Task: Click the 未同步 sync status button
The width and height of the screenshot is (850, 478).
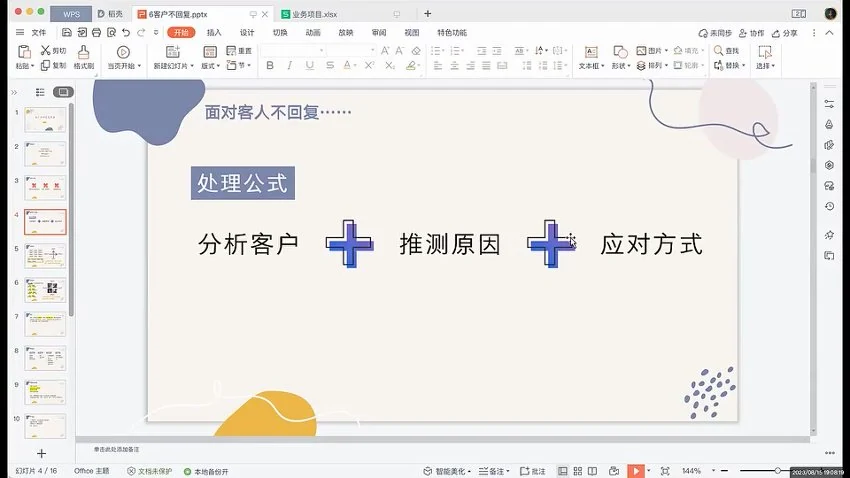Action: click(x=715, y=33)
